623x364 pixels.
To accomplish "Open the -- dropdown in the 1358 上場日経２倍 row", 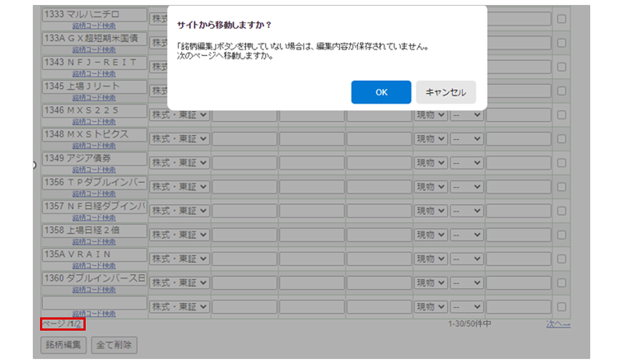I will pyautogui.click(x=467, y=235).
